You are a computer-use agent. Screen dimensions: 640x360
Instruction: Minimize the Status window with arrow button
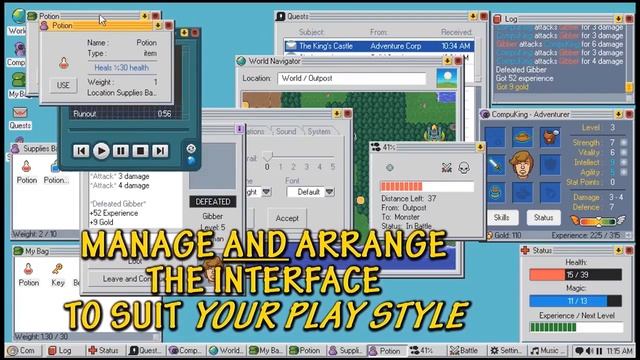618,250
